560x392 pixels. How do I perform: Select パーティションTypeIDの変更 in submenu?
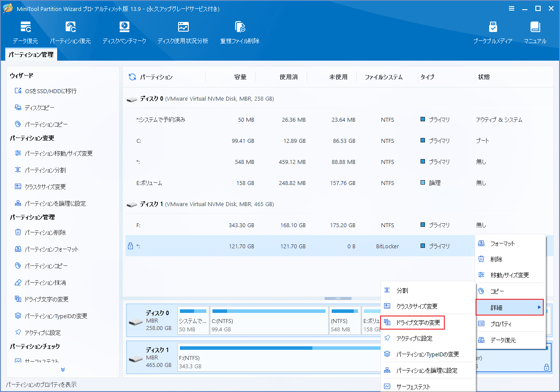click(428, 354)
